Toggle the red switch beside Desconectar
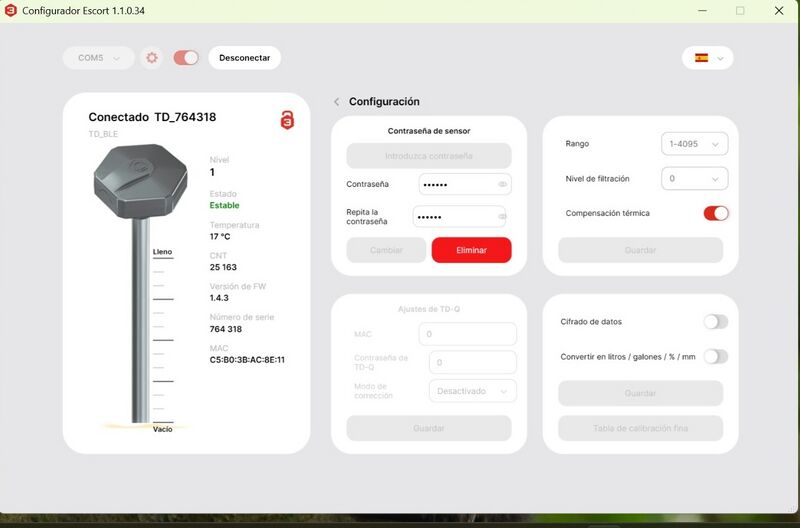The image size is (800, 528). 186,58
